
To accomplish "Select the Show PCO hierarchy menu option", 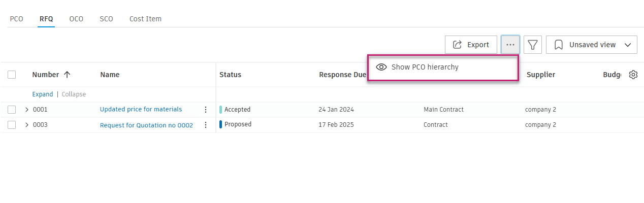I will coord(425,67).
